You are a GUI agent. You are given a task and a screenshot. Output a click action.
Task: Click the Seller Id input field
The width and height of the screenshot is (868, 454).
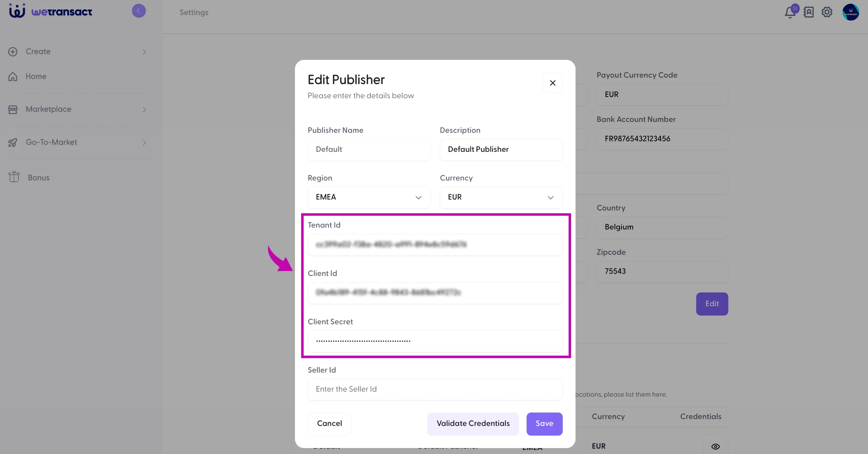[x=435, y=389]
